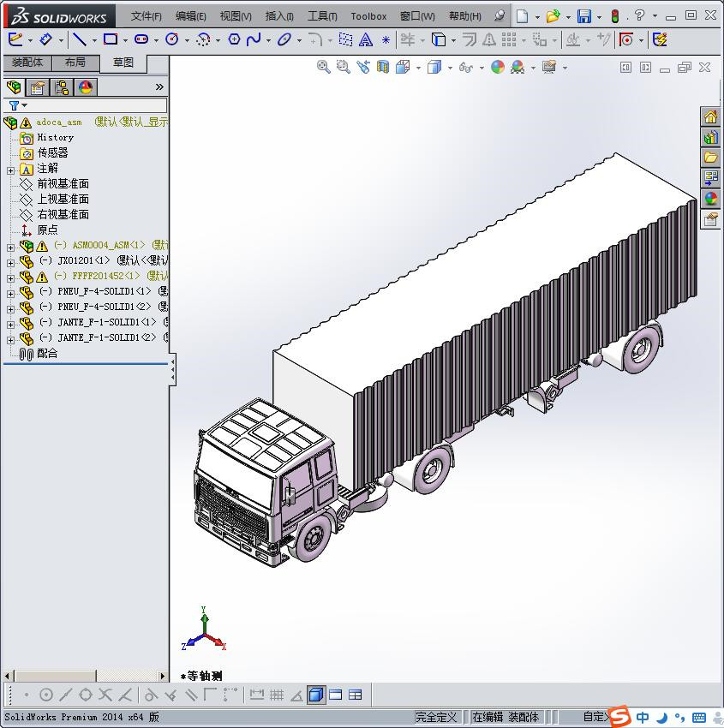The image size is (724, 728).
Task: Toggle the midpoint snap icon
Action: (x=65, y=695)
